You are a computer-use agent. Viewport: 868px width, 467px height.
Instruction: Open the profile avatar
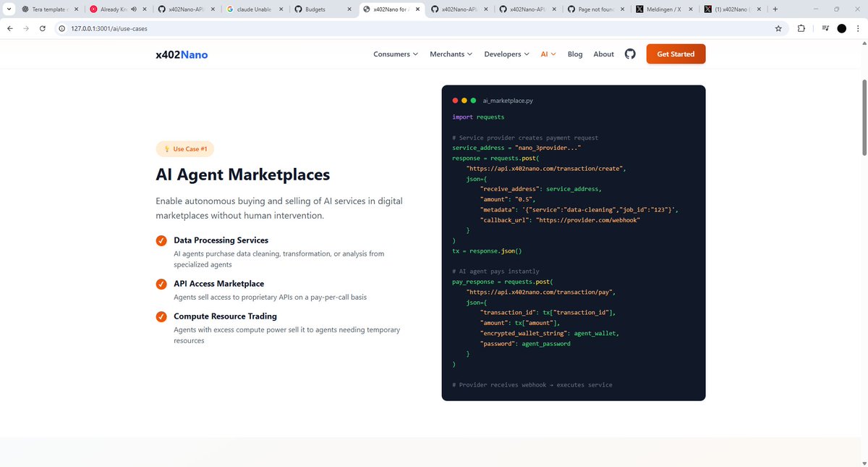click(841, 28)
